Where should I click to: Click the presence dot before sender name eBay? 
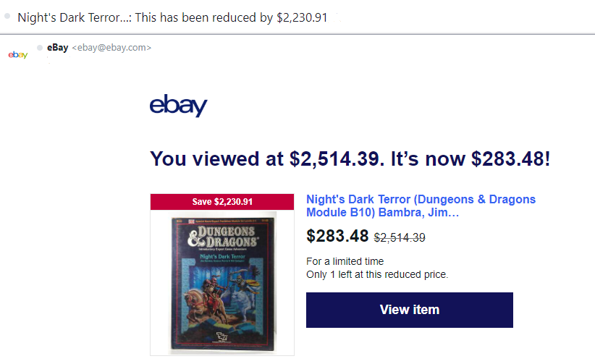click(40, 48)
